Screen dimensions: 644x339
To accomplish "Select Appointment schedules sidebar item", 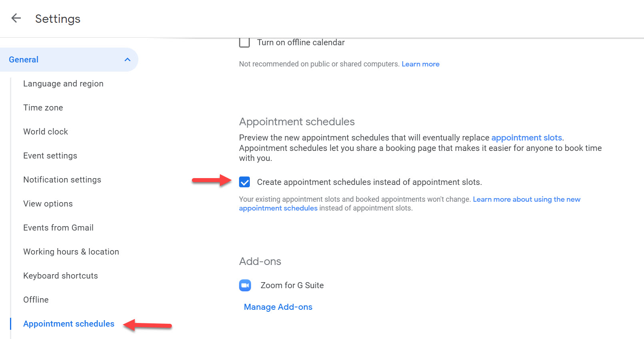I will click(x=69, y=324).
